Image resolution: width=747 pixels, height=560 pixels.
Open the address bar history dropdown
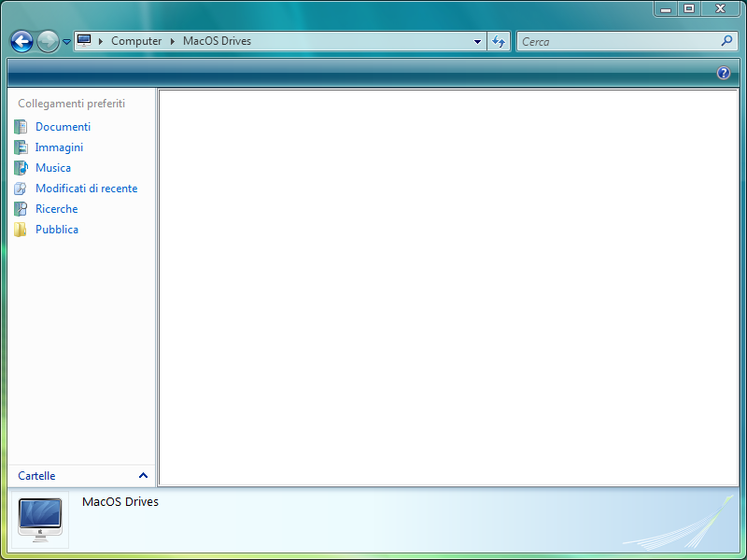point(477,42)
